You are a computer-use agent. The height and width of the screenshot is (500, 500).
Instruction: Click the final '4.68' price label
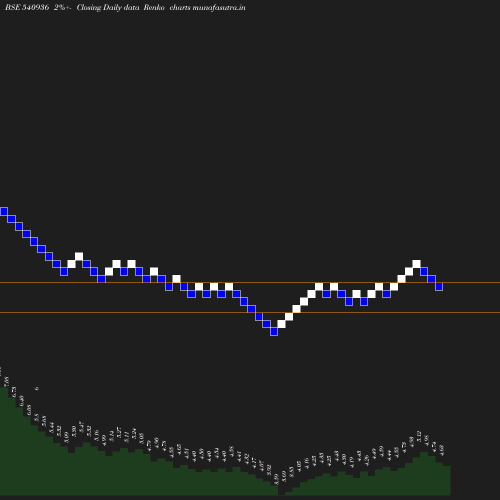point(441,450)
